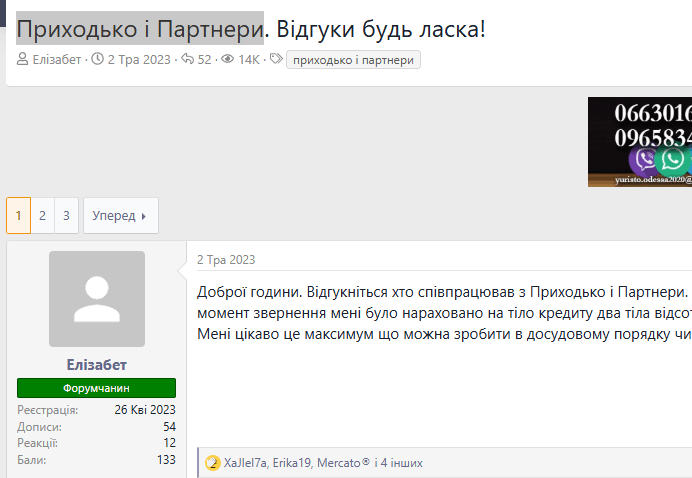Click the green Форумчанин user banner
692x478 pixels.
[x=96, y=388]
